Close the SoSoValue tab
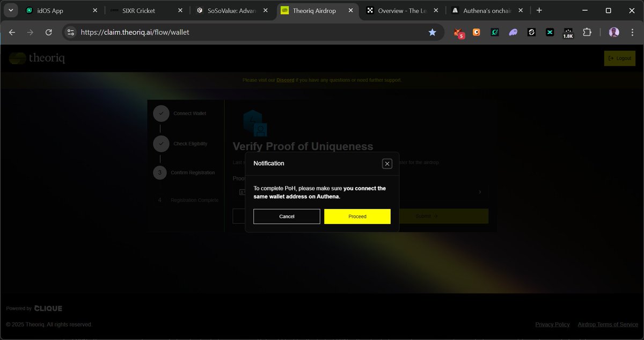The image size is (644, 340). click(266, 10)
